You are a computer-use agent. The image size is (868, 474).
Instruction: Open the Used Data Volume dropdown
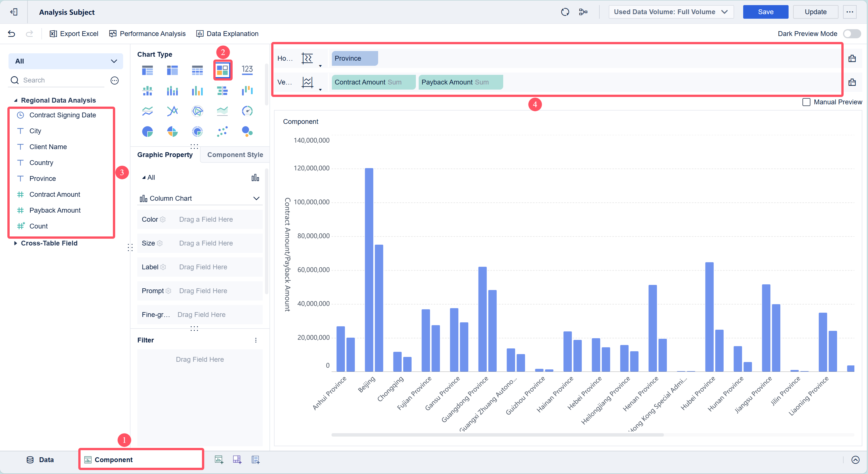tap(671, 12)
